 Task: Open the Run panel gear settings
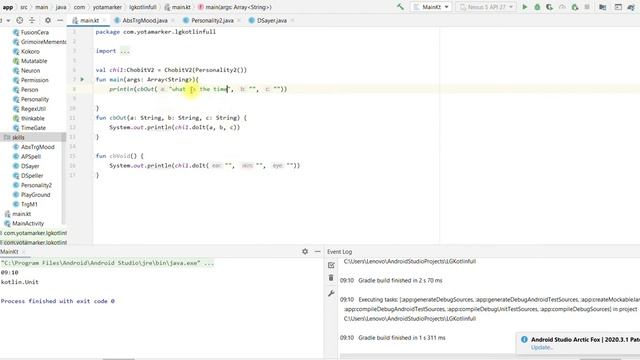pyautogui.click(x=305, y=251)
